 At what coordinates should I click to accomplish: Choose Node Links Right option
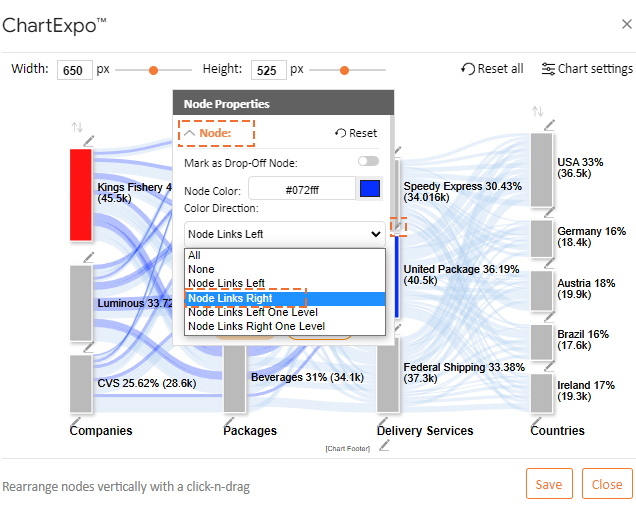285,299
